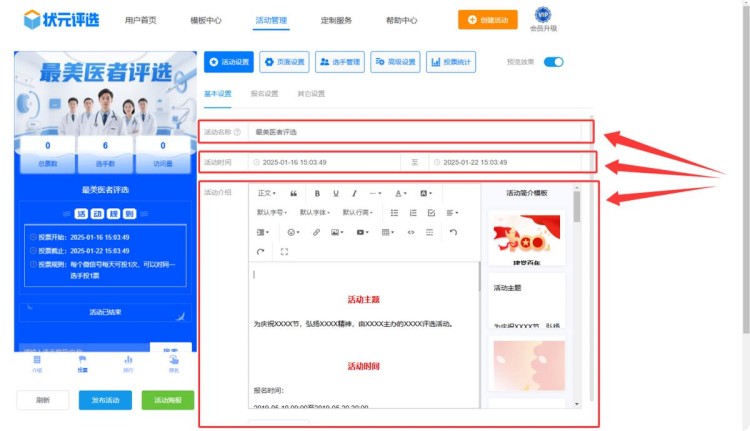Viewport: 750px width, 431px height.
Task: Apply underline formatting in the editor
Action: [336, 193]
